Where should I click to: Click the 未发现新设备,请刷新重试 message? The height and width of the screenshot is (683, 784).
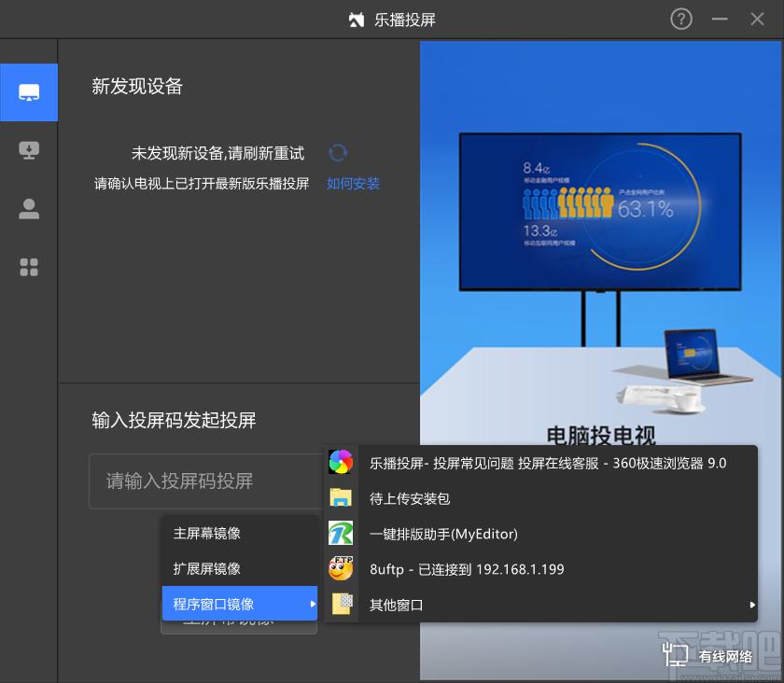click(x=217, y=153)
